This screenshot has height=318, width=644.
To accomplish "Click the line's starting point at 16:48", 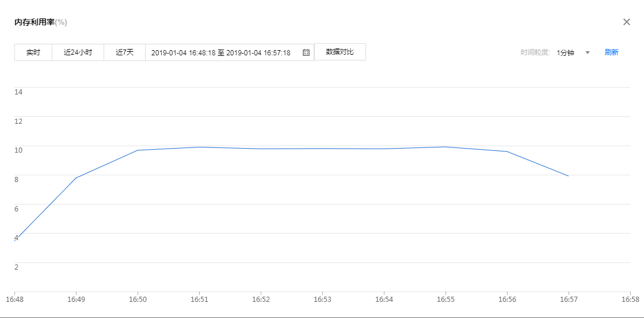I will point(15,238).
